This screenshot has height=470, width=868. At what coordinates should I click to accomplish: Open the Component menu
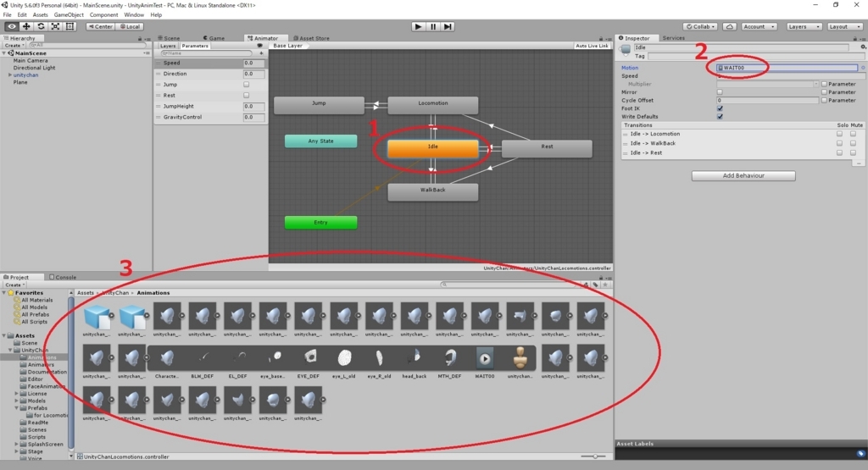point(103,15)
